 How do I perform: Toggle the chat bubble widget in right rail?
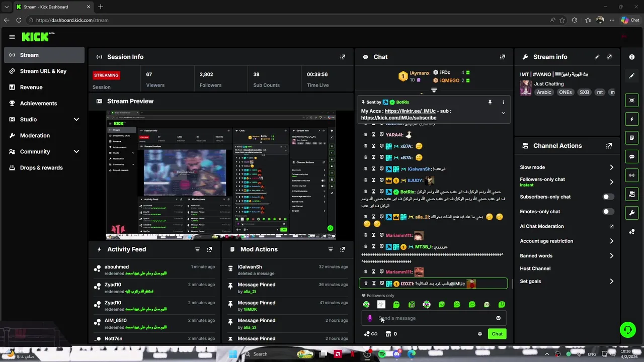coord(632,156)
